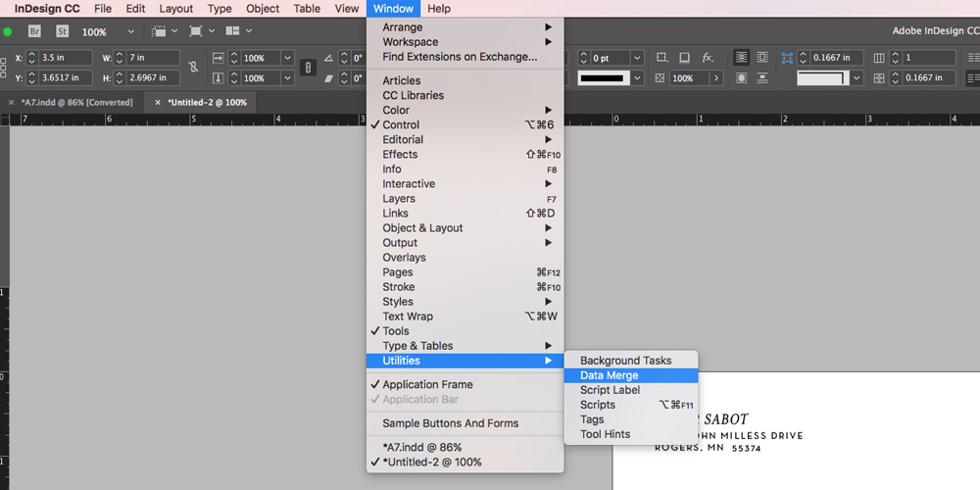Open Adobe Stock via St icon

pyautogui.click(x=62, y=31)
